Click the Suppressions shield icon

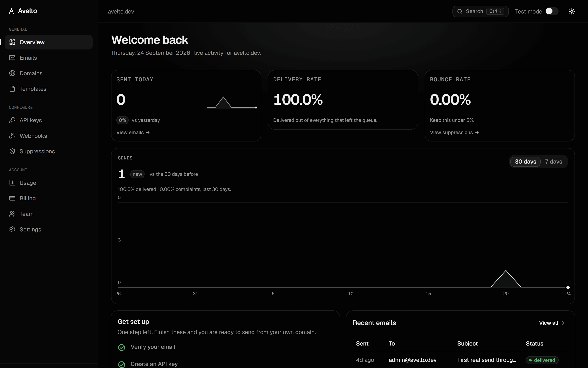[12, 151]
